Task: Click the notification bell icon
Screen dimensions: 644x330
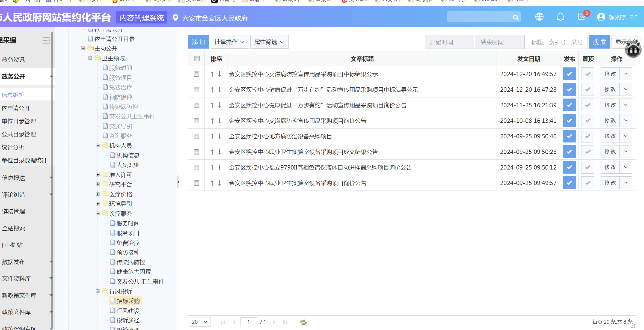Action: [x=560, y=17]
